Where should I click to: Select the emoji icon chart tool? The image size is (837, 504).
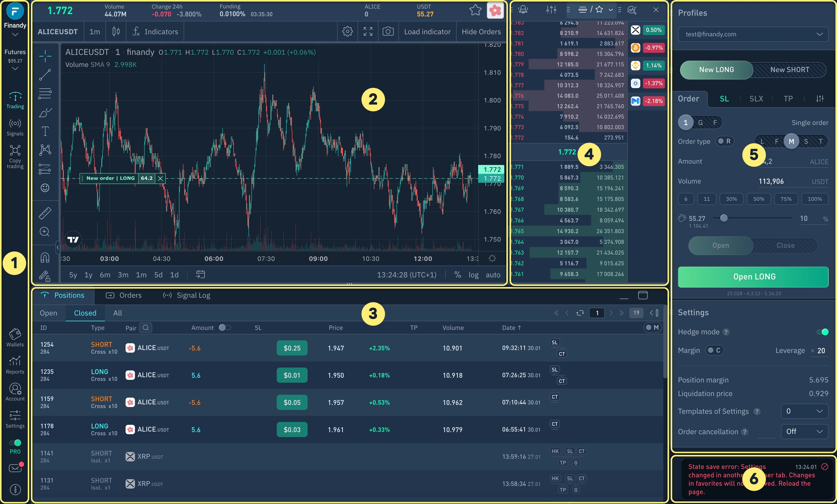pos(45,188)
